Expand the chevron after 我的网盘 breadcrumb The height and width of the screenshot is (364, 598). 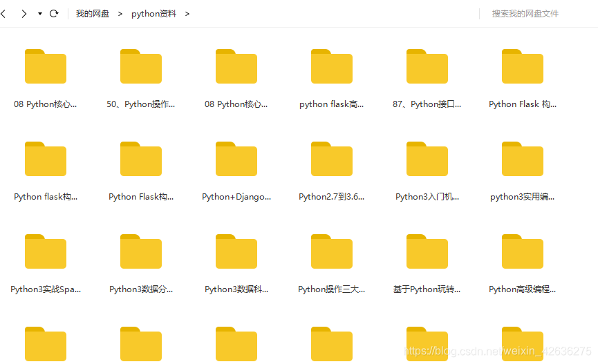[120, 14]
